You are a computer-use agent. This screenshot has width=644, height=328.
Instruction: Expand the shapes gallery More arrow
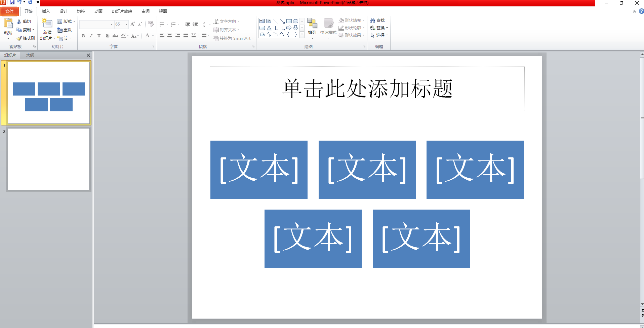[302, 35]
